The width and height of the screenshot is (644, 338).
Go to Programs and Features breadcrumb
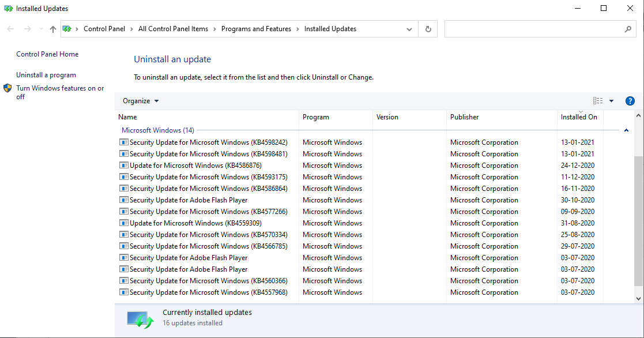[x=257, y=29]
